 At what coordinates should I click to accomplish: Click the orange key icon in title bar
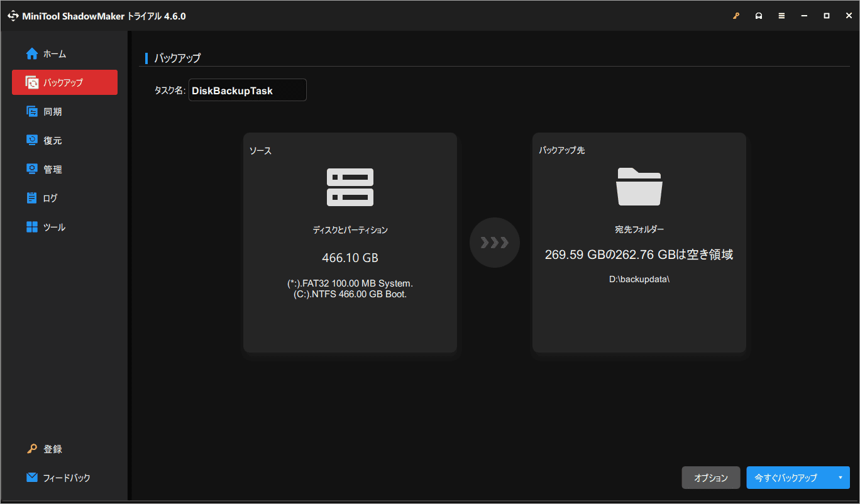[x=736, y=16]
